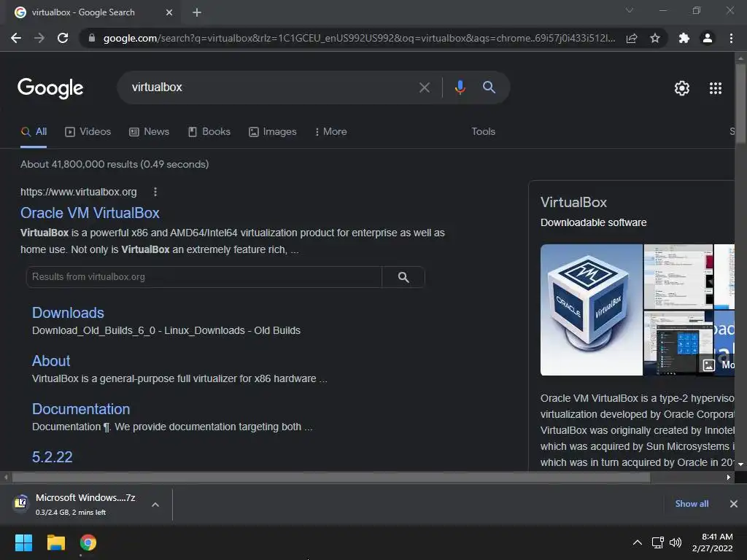Open the Downloads sitelink
This screenshot has width=747, height=560.
tap(68, 313)
